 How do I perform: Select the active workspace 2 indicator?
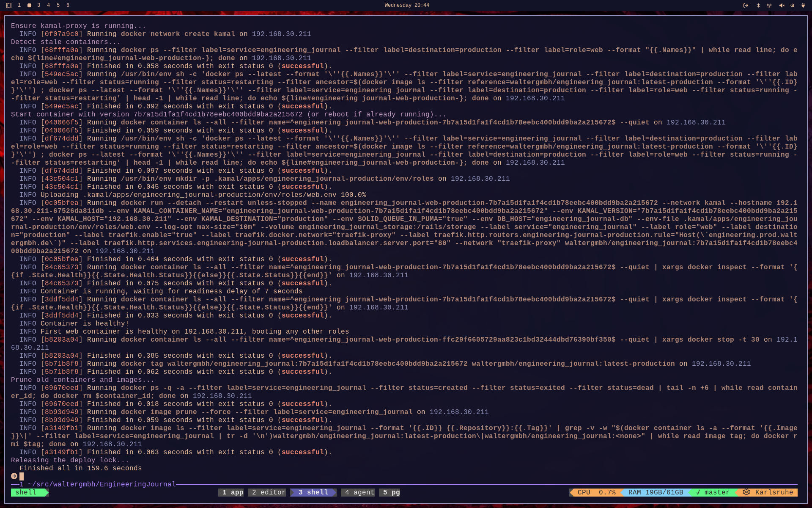tap(29, 5)
